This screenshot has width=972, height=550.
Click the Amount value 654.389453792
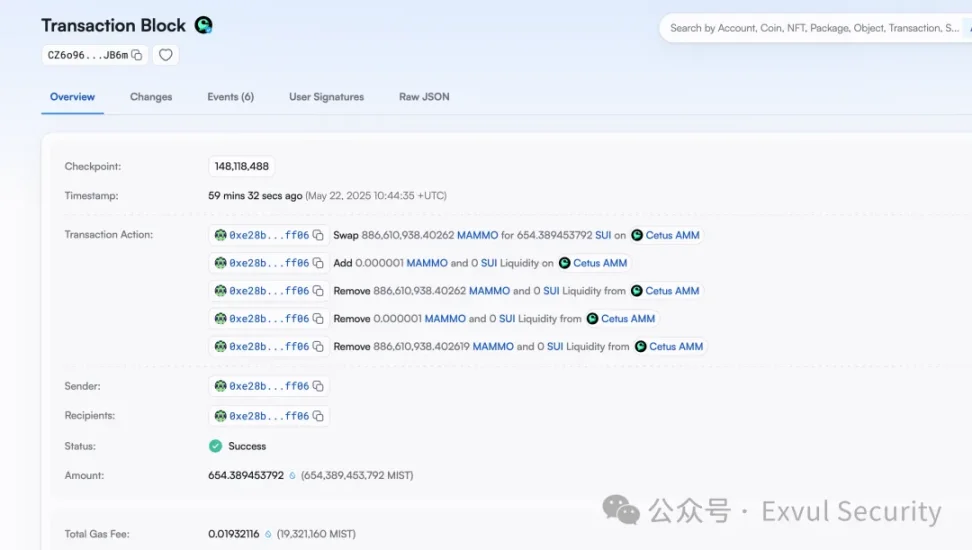click(246, 476)
